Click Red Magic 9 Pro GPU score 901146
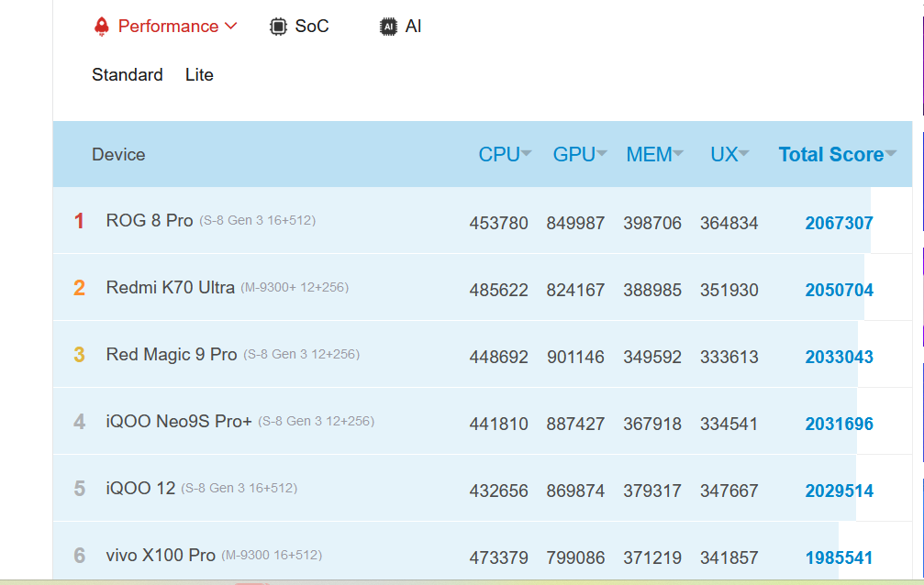This screenshot has width=924, height=585. click(575, 357)
